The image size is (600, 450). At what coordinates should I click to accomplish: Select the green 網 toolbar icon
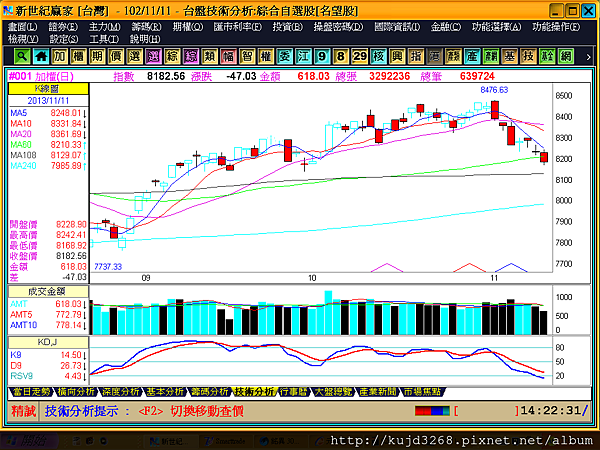[566, 57]
